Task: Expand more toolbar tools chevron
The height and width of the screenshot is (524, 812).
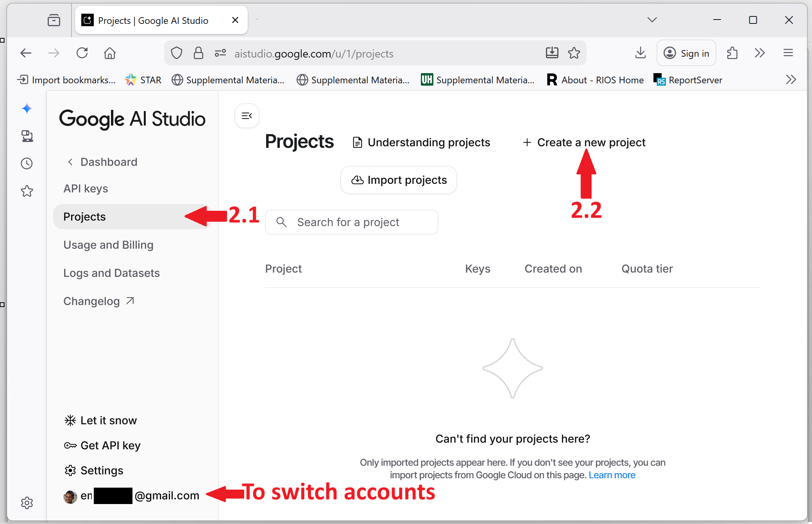Action: 760,53
